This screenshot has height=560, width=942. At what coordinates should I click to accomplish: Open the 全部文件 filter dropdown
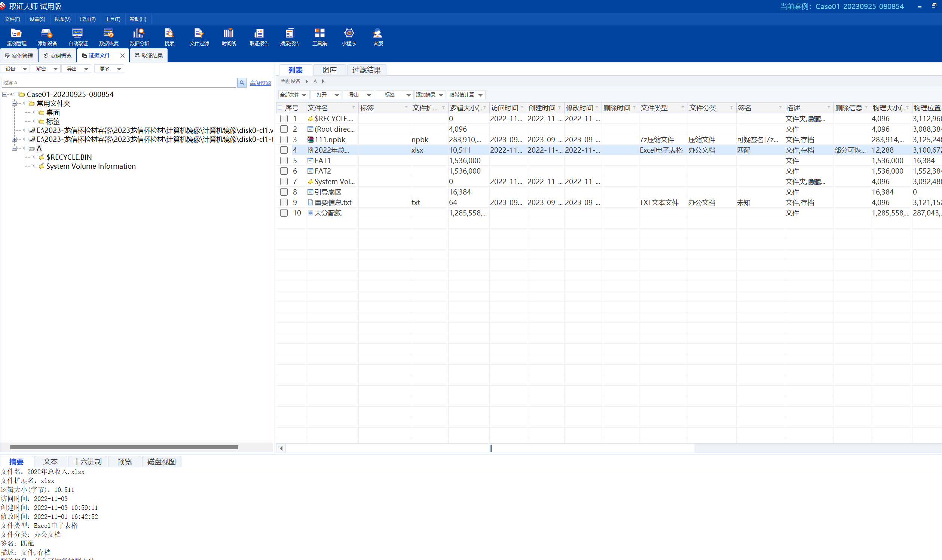pos(293,95)
